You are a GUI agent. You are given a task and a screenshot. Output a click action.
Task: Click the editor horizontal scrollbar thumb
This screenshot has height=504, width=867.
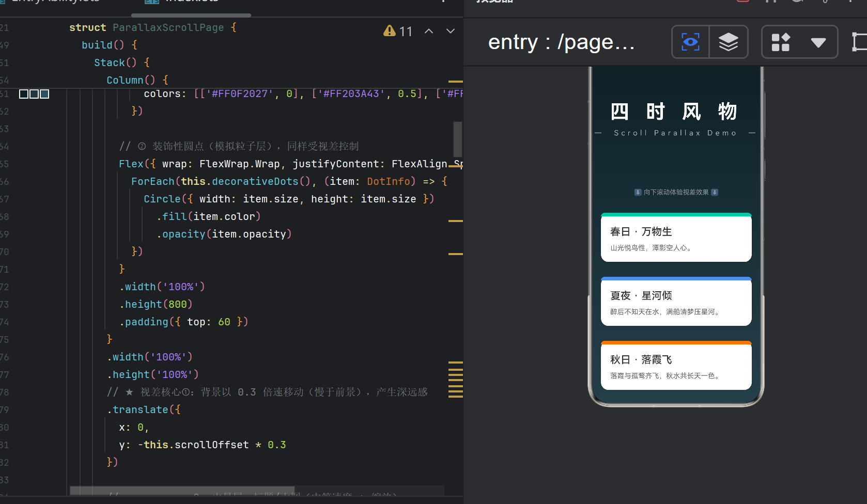(x=182, y=490)
